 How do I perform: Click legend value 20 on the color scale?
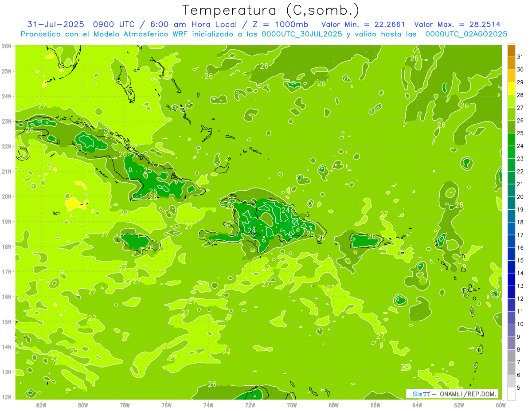pyautogui.click(x=520, y=197)
